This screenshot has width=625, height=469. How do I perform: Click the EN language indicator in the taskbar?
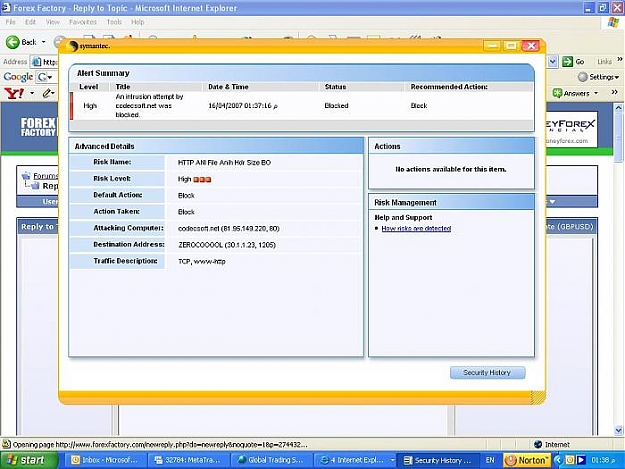490,460
